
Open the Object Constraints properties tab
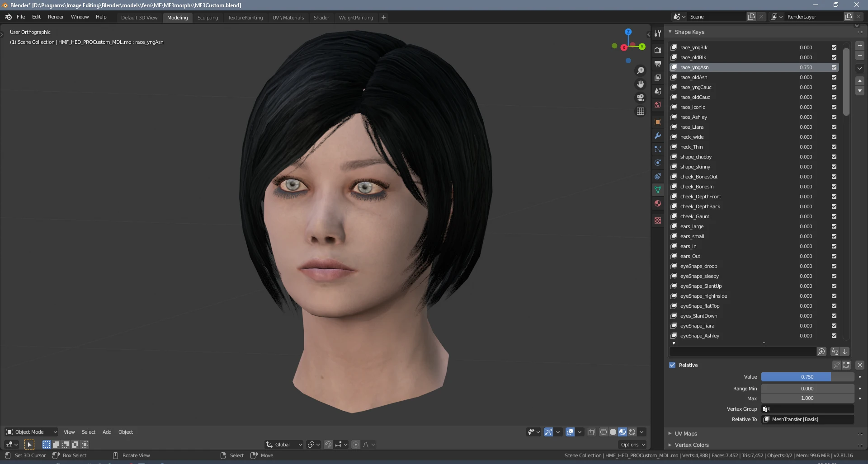coord(658,176)
